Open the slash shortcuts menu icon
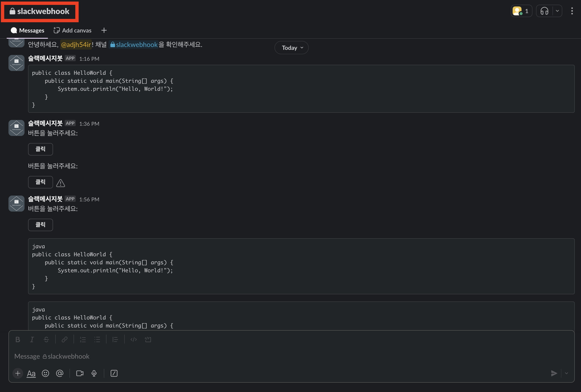Screen dimensions: 581x392 [114, 373]
